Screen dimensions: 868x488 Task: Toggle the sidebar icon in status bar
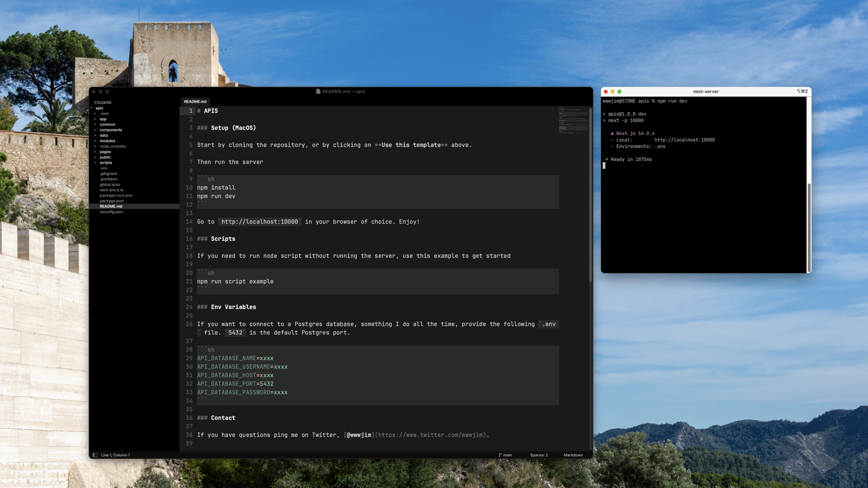[95, 455]
